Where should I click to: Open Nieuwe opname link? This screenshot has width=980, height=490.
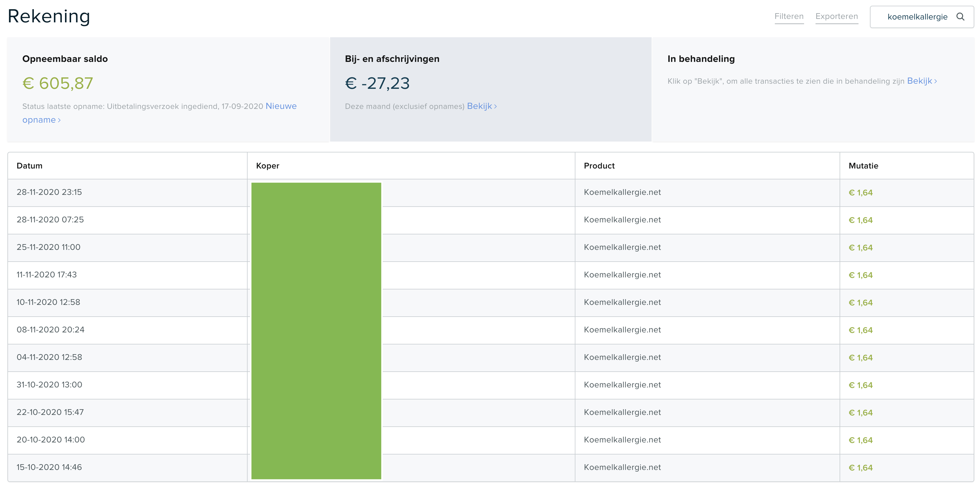pos(159,113)
